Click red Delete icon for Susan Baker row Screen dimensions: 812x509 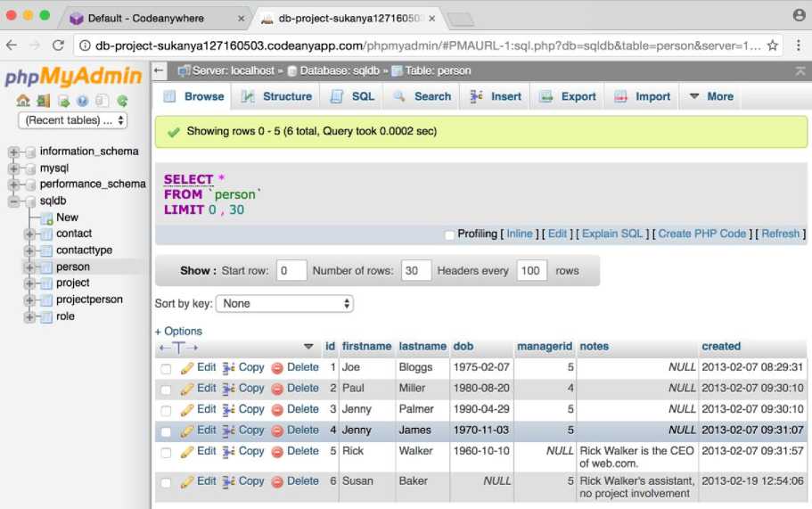coord(277,481)
